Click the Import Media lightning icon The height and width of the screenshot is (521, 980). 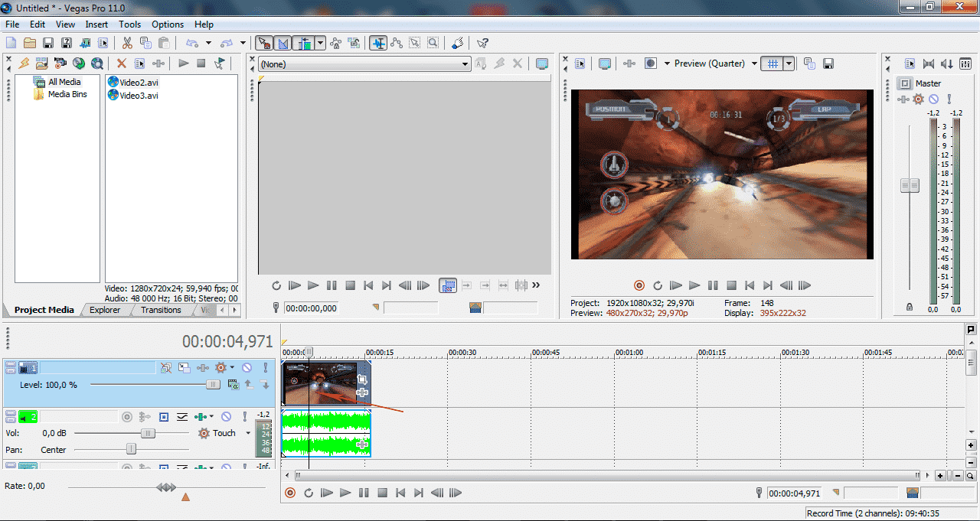click(24, 63)
